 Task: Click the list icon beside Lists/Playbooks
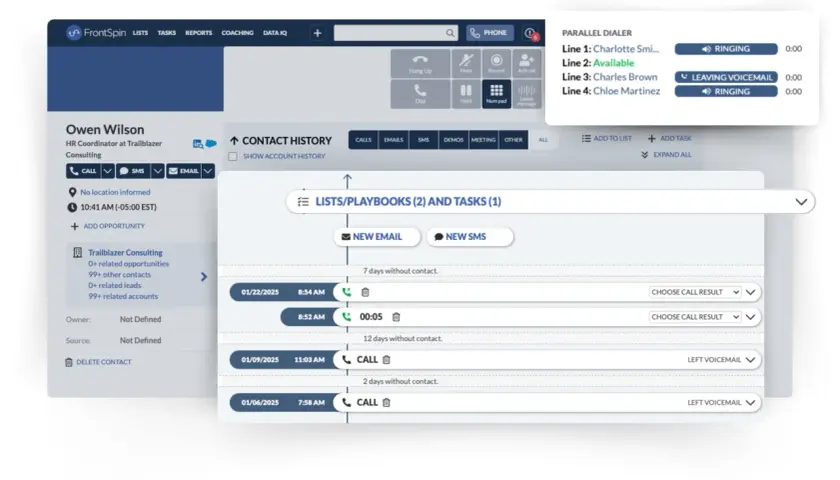[x=303, y=201]
